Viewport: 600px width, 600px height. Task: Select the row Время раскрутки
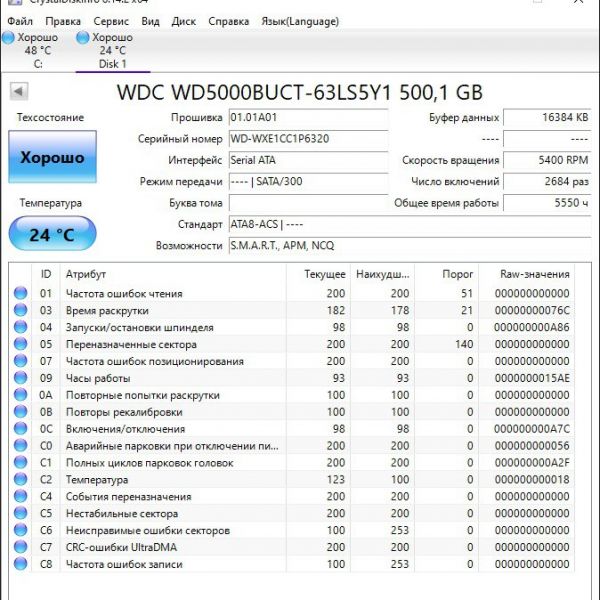pyautogui.click(x=292, y=310)
